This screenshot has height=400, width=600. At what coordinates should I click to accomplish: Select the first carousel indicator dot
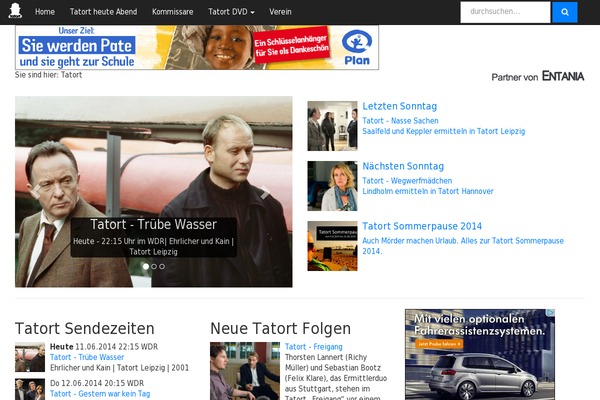(x=146, y=266)
